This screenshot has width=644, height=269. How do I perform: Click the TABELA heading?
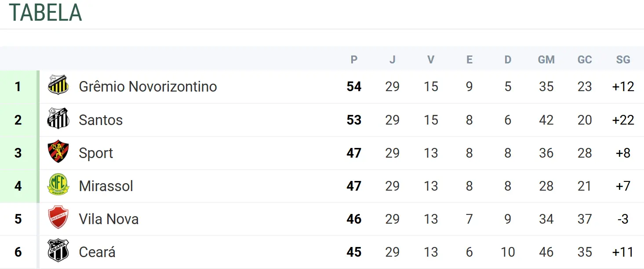pyautogui.click(x=45, y=13)
